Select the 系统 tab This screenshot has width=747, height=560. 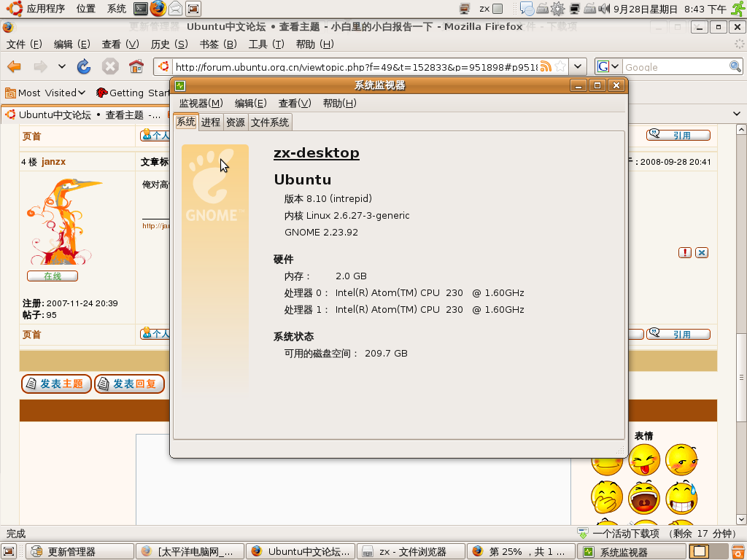[186, 122]
